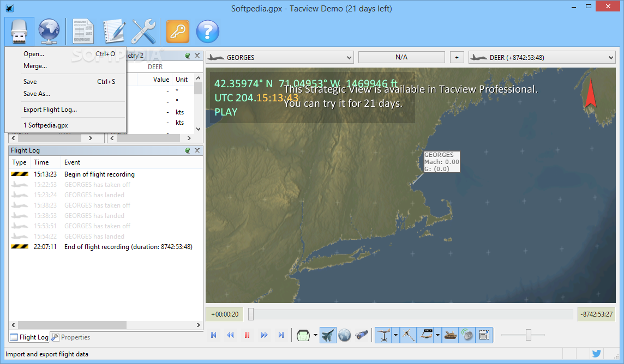624x364 pixels.
Task: Select End of flight recording log row
Action: pos(105,247)
